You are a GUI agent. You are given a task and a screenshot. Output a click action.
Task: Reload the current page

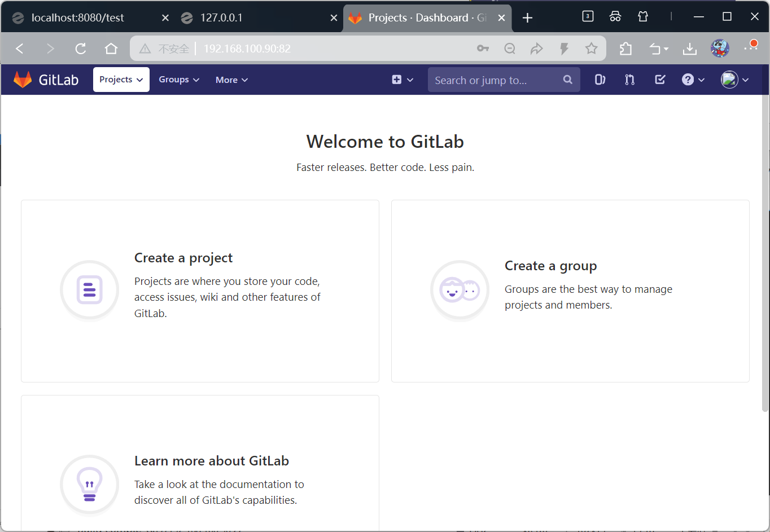81,49
